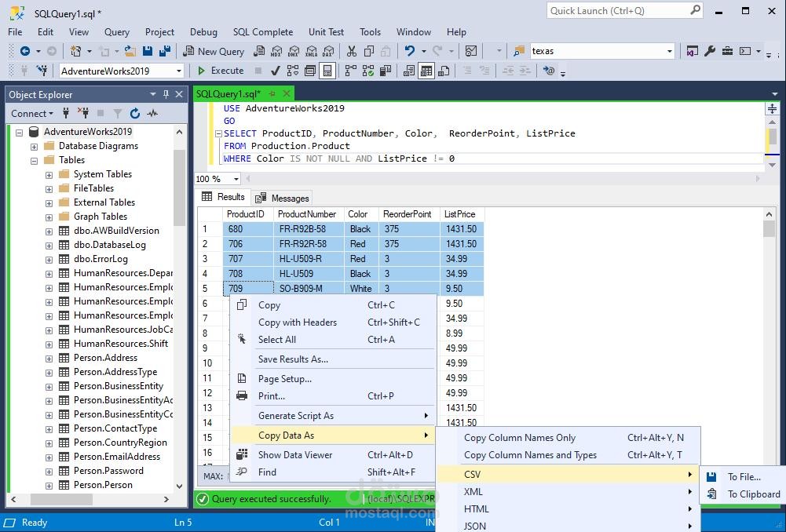Click the Save All icon

click(x=164, y=51)
